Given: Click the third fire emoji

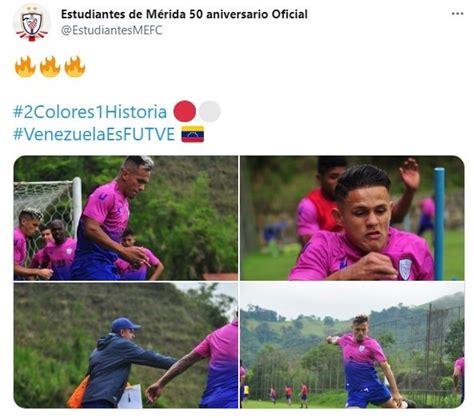Looking at the screenshot, I should [75, 67].
